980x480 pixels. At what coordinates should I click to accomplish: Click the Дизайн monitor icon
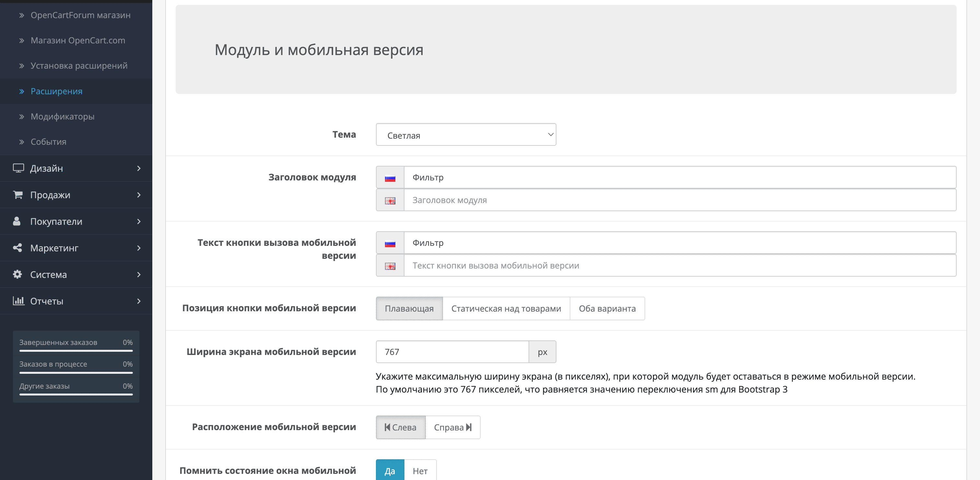(x=18, y=168)
